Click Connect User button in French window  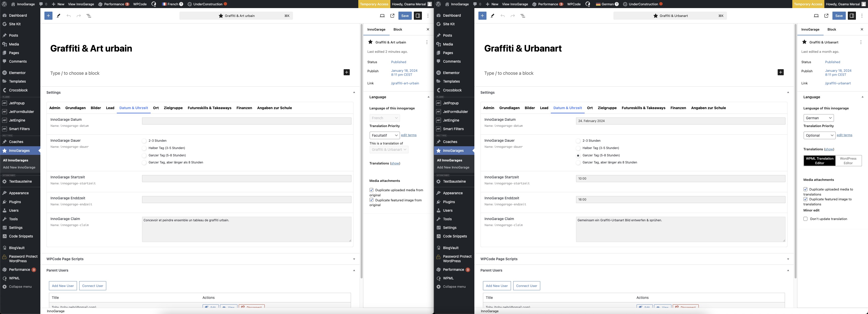coord(93,286)
